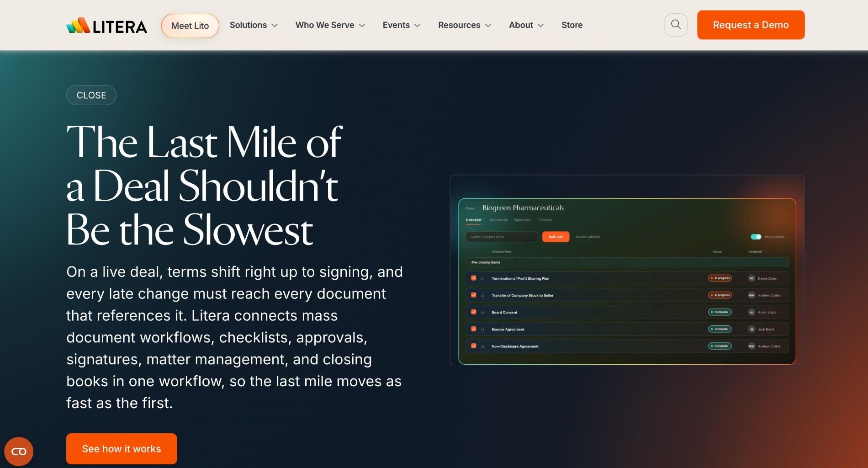Click In progress status on Termination row
The width and height of the screenshot is (868, 468).
click(720, 278)
